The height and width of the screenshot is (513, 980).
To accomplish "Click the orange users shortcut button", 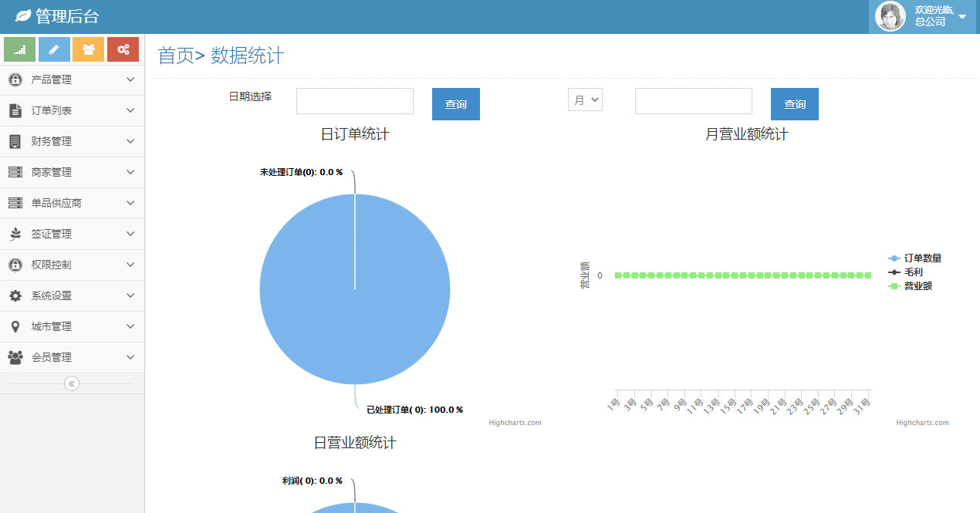I will [88, 49].
